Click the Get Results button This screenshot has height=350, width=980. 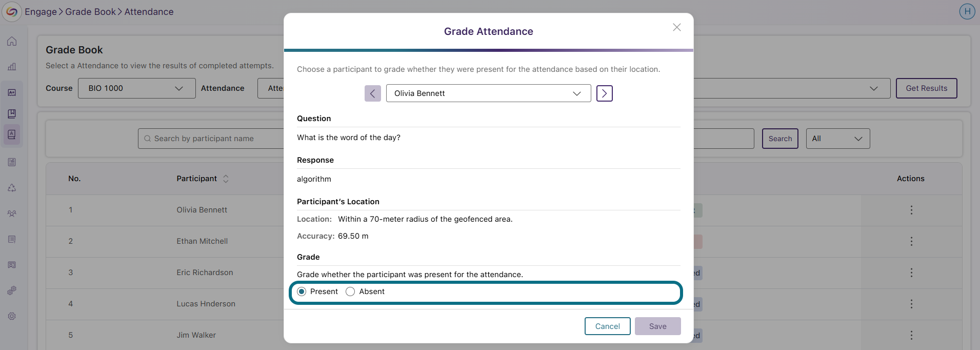[927, 88]
